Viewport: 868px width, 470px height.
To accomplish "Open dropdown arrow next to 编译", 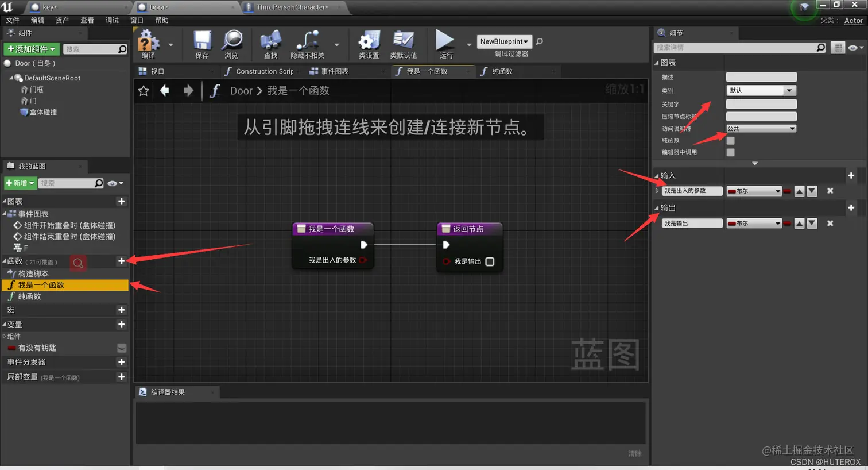I will point(170,44).
